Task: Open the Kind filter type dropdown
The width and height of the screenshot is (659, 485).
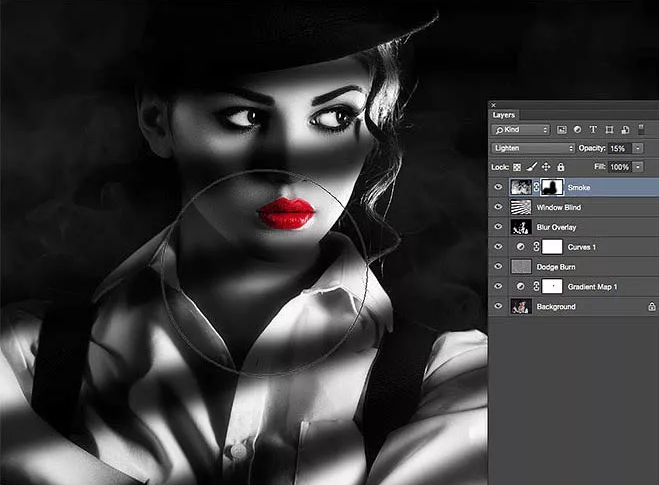Action: [x=520, y=130]
